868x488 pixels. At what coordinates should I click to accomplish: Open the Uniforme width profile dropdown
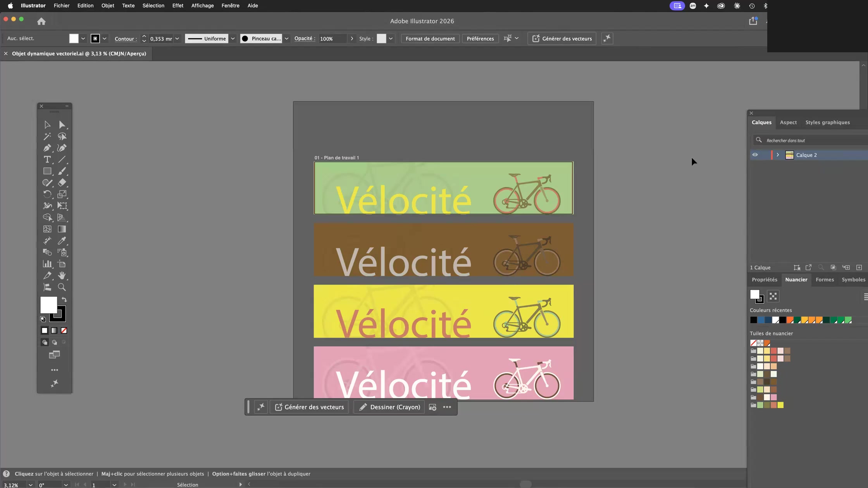[x=233, y=38]
